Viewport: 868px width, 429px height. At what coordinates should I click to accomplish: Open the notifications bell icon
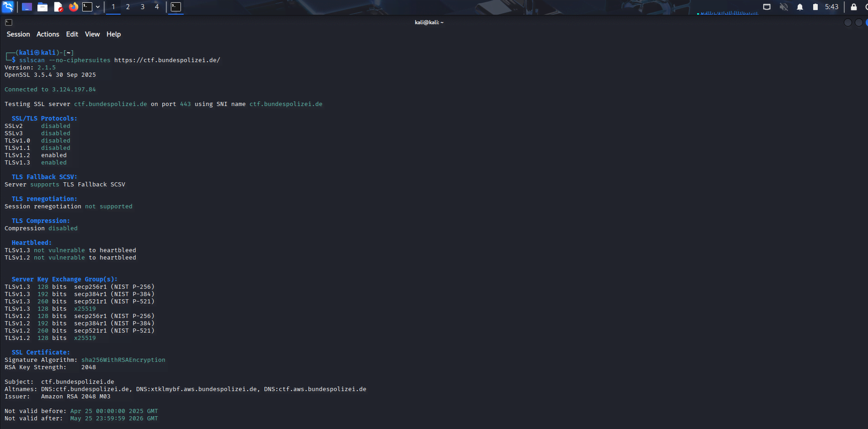point(799,7)
